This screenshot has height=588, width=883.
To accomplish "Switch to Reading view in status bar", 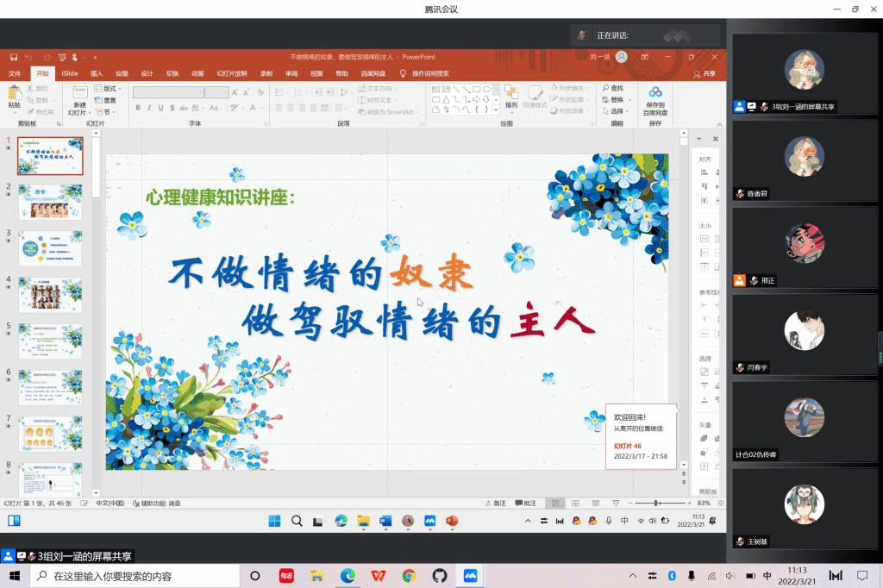I will (596, 503).
